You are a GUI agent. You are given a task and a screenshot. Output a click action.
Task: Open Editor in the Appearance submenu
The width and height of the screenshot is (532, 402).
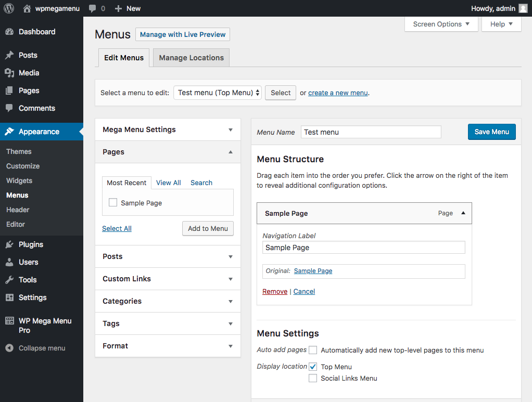(15, 224)
